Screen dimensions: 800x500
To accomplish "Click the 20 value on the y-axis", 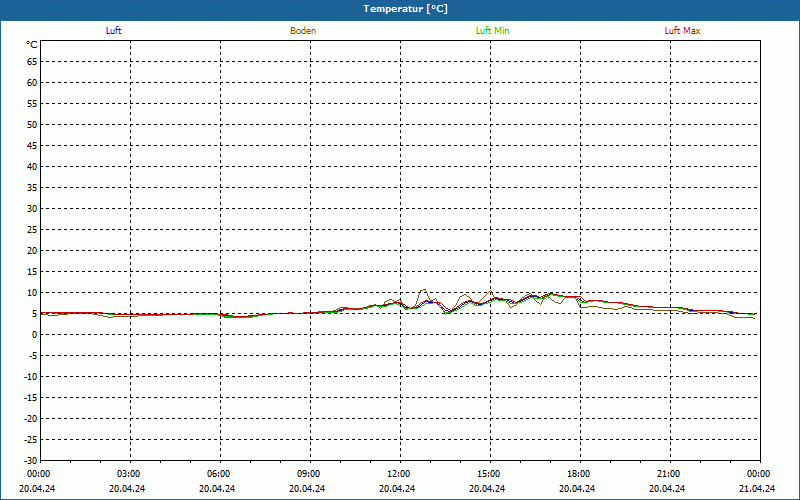I will 32,251.
